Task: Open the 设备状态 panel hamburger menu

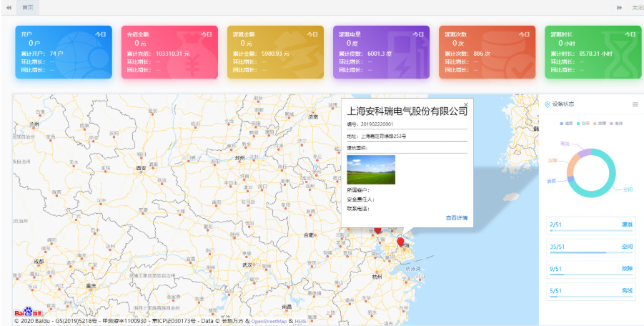Action: pyautogui.click(x=635, y=104)
